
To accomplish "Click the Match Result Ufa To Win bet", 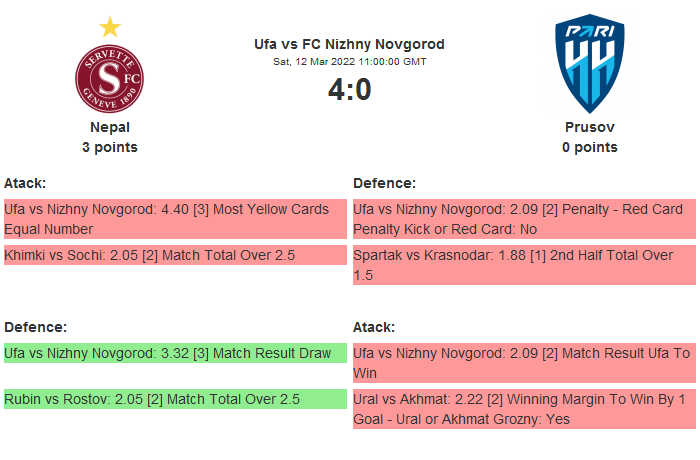I will [x=524, y=363].
